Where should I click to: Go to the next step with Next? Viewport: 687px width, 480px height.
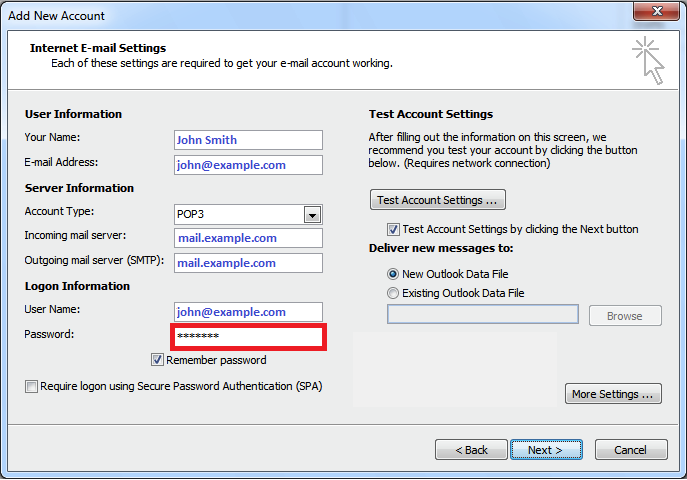click(x=545, y=450)
